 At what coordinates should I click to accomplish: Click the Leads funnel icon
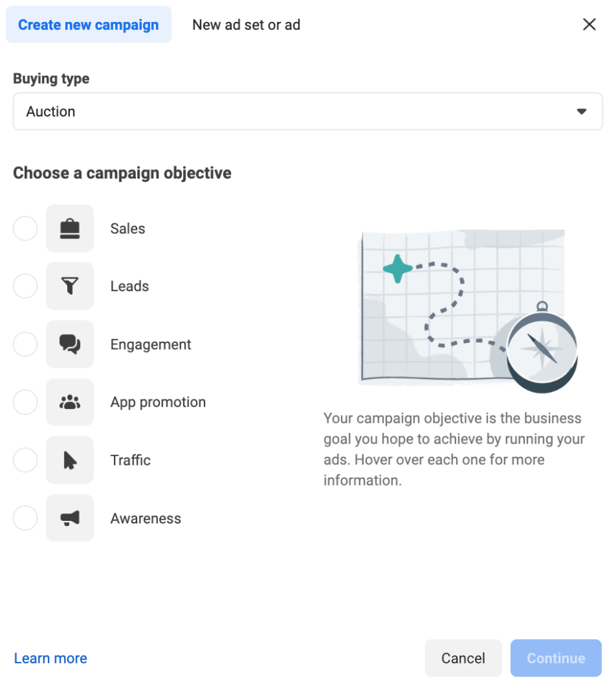tap(70, 286)
